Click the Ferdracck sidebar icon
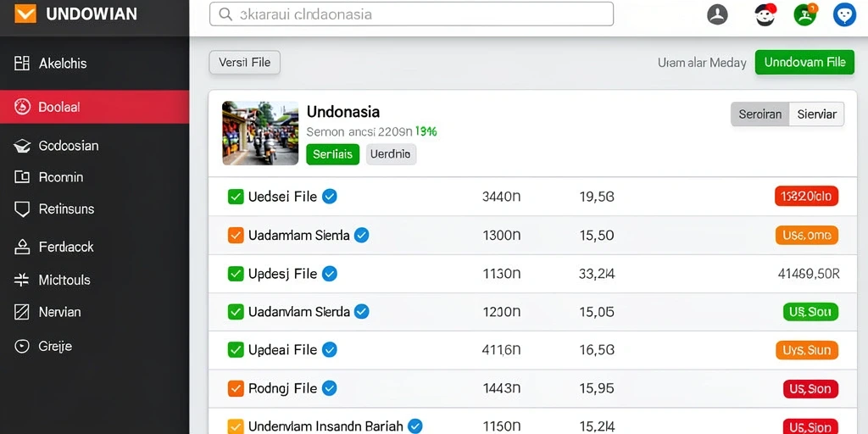The image size is (868, 434). tap(21, 247)
